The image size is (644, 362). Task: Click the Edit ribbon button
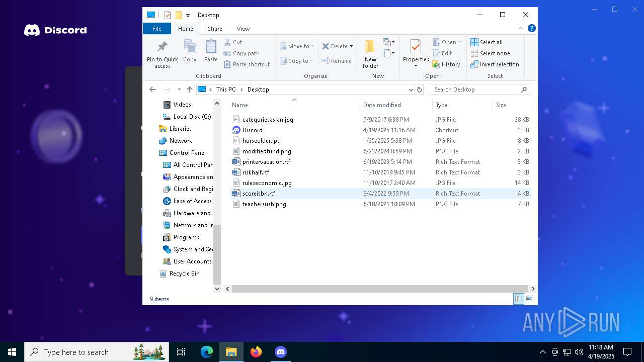[442, 53]
